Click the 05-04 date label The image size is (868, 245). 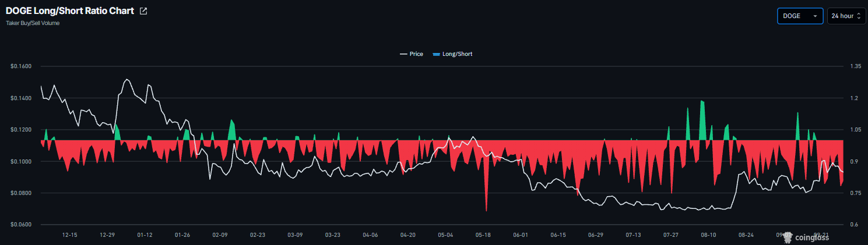(445, 235)
